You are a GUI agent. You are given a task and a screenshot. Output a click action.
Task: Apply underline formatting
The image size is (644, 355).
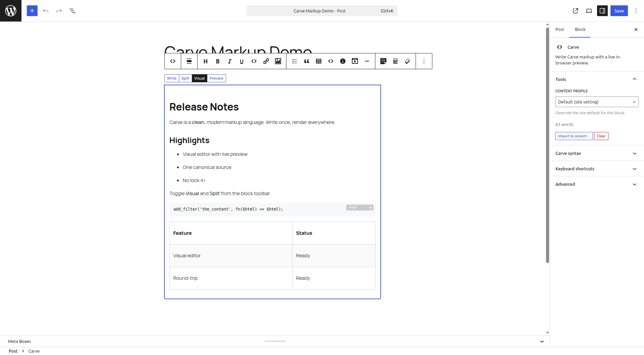[x=242, y=61]
